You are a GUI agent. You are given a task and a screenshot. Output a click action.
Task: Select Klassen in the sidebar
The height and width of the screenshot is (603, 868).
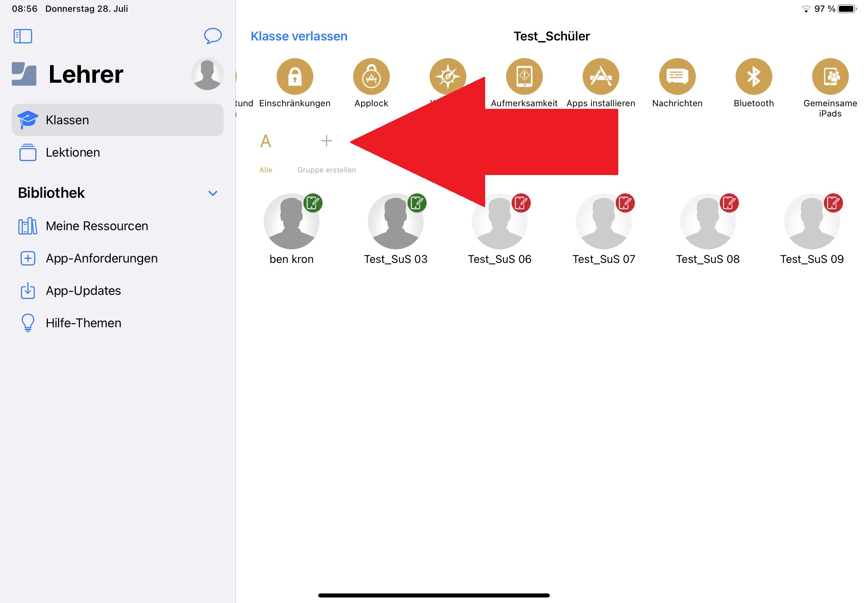pyautogui.click(x=118, y=120)
